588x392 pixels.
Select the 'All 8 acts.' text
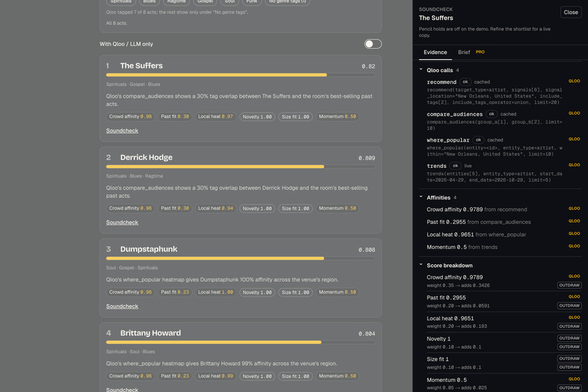(116, 23)
